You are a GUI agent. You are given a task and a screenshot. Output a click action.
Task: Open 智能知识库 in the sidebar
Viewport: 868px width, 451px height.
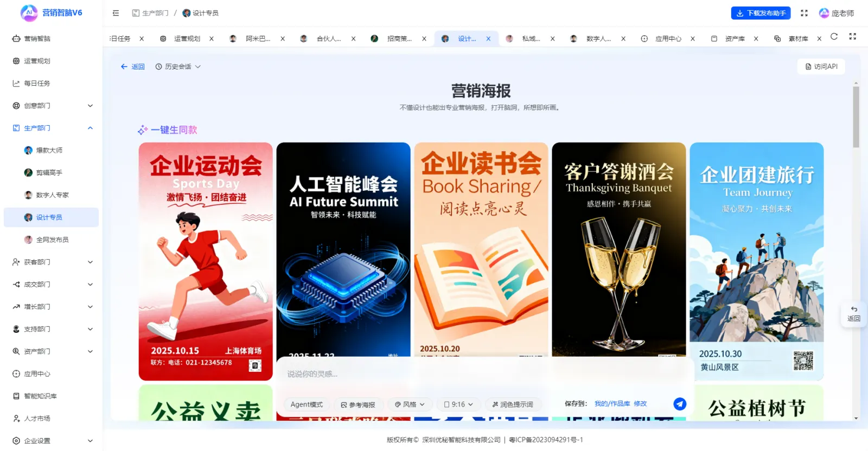click(52, 396)
